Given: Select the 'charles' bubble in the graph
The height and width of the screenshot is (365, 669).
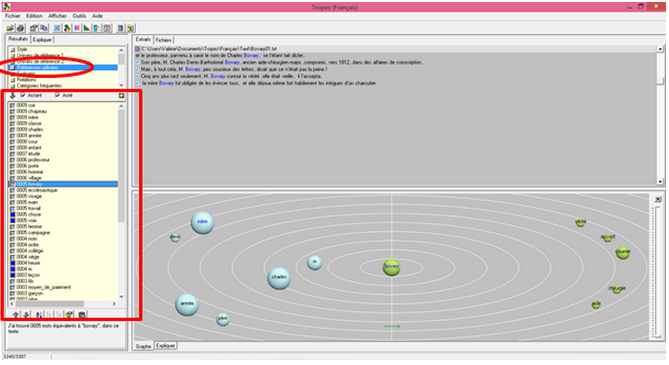Looking at the screenshot, I should pyautogui.click(x=279, y=278).
